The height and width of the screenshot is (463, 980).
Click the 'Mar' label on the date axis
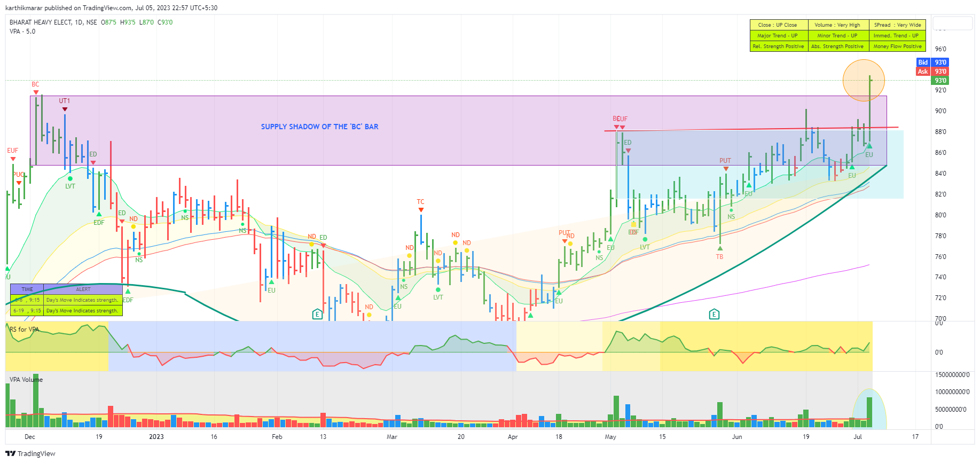tap(392, 437)
